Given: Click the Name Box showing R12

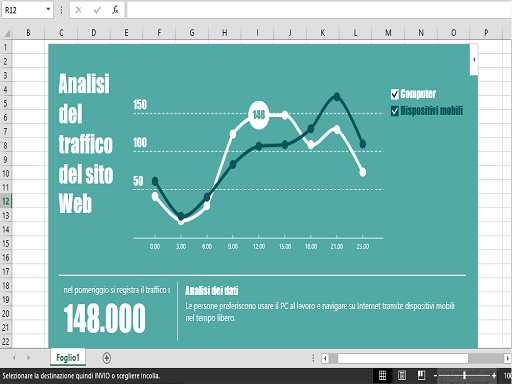Looking at the screenshot, I should pyautogui.click(x=23, y=10).
